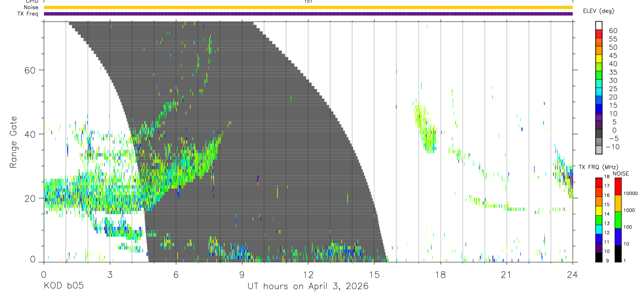Click the 'Noise' label at top left
Screen dimensions: 644x297
pos(31,7)
